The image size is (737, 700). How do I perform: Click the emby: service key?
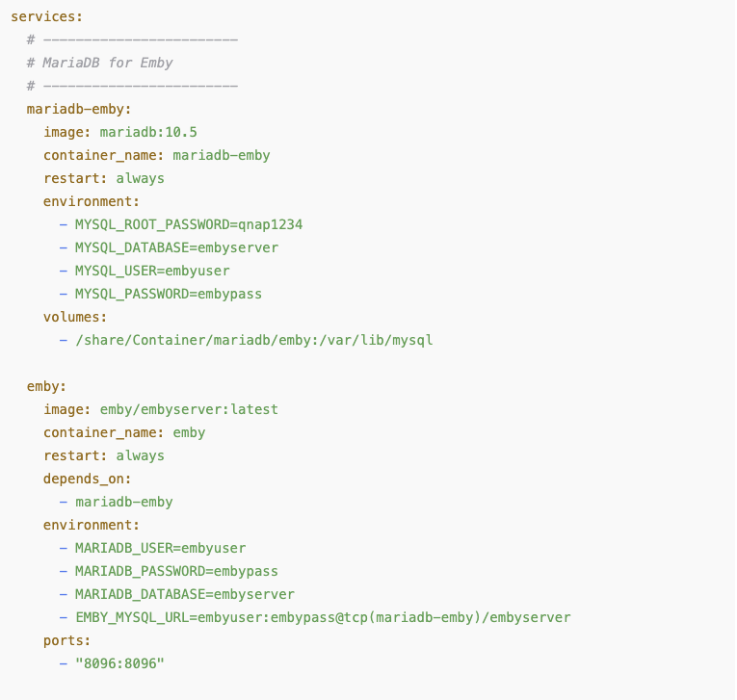click(46, 387)
